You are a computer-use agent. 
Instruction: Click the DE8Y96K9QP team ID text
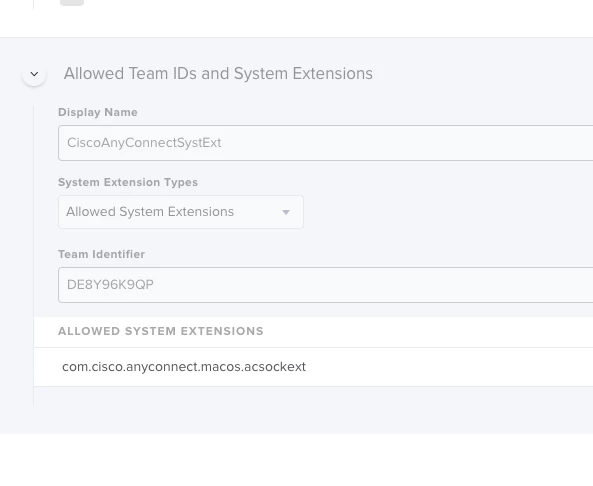(x=110, y=285)
